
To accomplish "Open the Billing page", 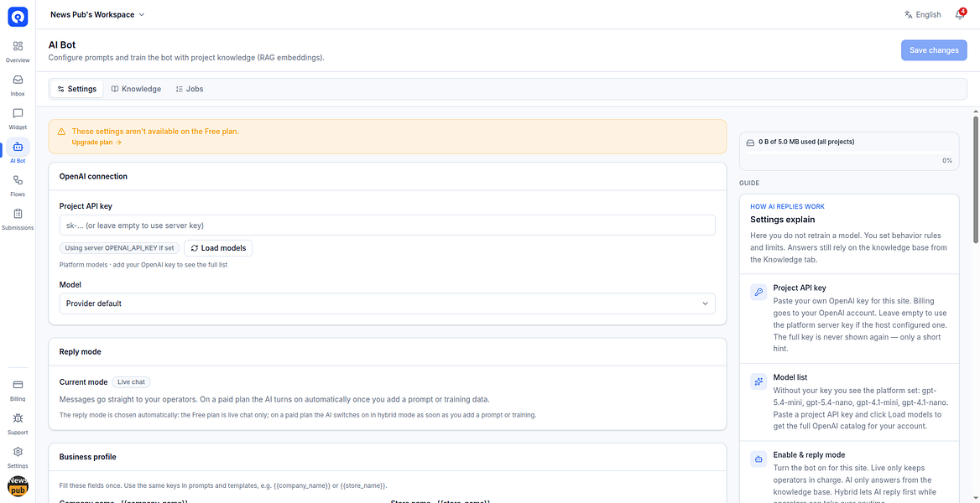I will pyautogui.click(x=18, y=391).
